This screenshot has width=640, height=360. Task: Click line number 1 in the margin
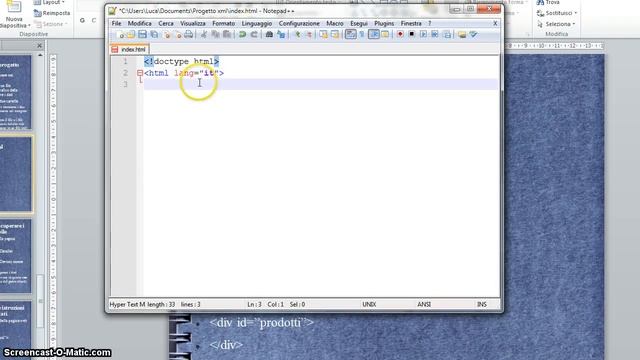pyautogui.click(x=125, y=62)
